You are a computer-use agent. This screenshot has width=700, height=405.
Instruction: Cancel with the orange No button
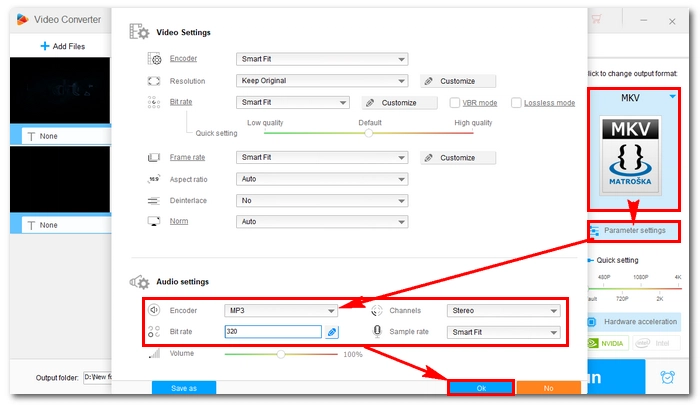[549, 388]
